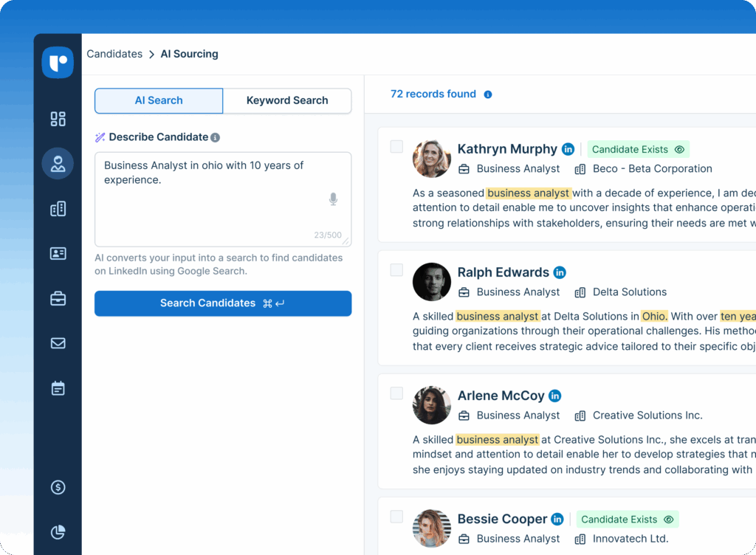Select the contact card icon in sidebar
The height and width of the screenshot is (555, 756).
coord(58,254)
